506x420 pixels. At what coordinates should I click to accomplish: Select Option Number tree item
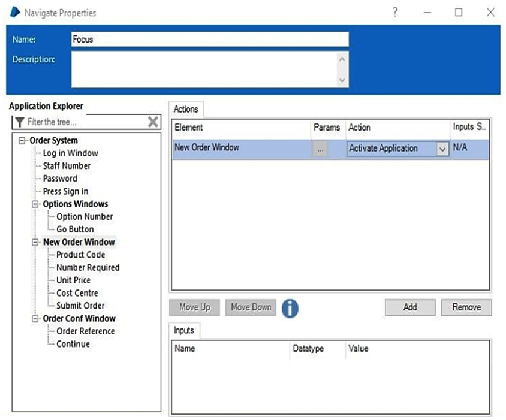tap(85, 217)
